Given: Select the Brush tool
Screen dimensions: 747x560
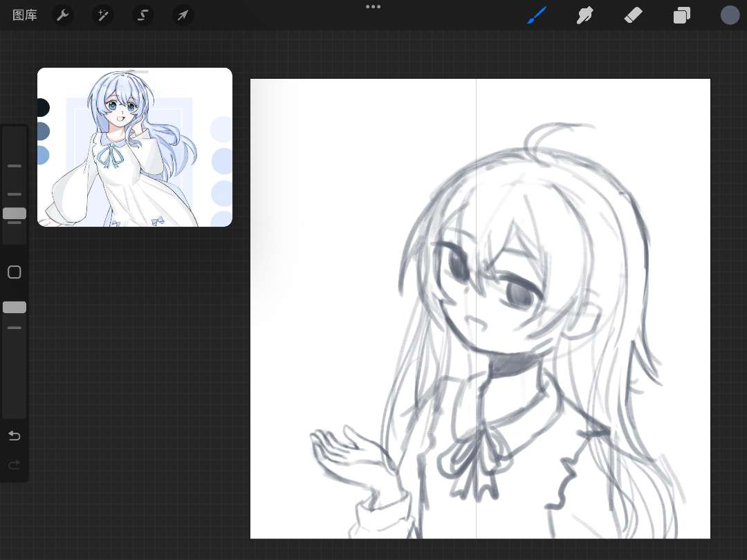Looking at the screenshot, I should click(537, 15).
